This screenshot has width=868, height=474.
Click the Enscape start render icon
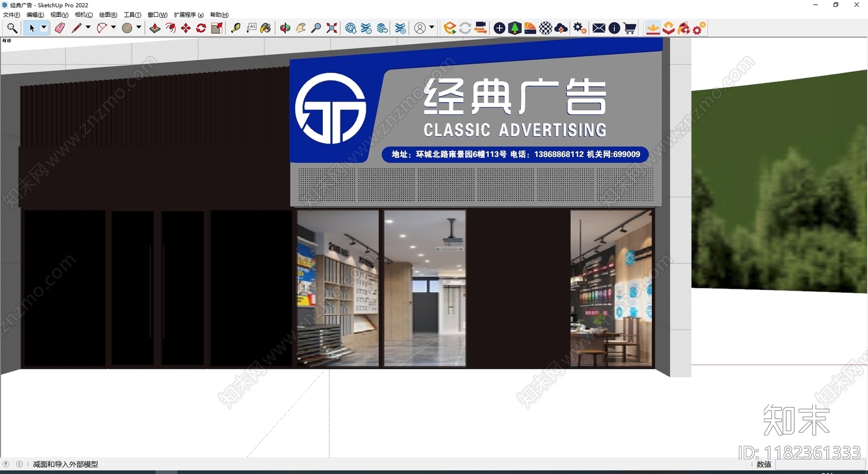[x=450, y=28]
